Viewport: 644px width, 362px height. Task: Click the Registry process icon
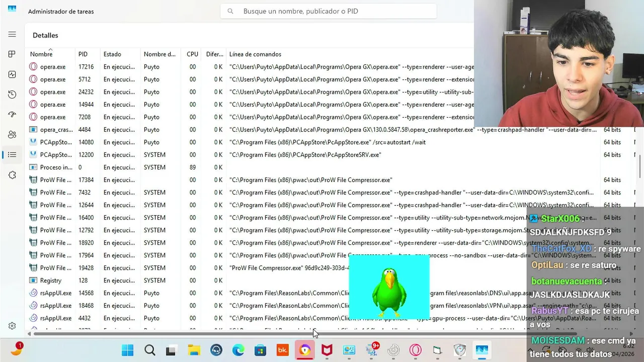pos(33,281)
